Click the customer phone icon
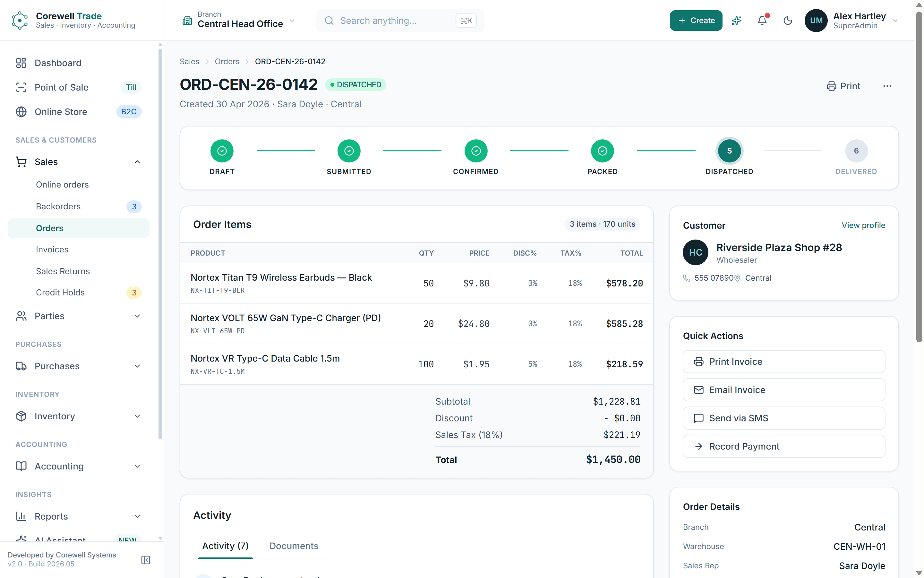Image resolution: width=924 pixels, height=578 pixels. point(687,278)
